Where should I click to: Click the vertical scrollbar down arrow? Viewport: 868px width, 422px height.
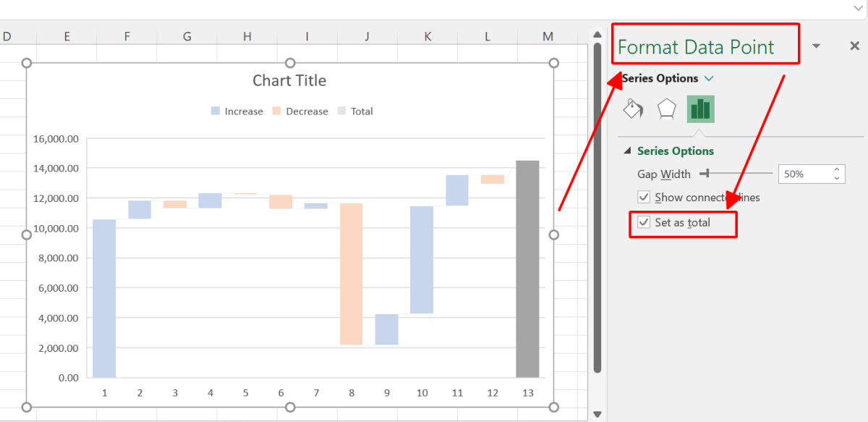tap(597, 414)
